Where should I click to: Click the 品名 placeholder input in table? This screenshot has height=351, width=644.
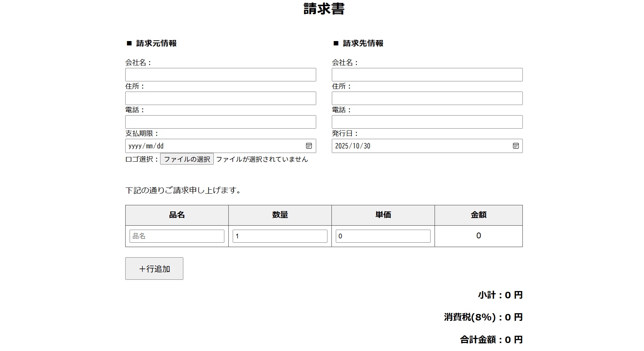[177, 236]
